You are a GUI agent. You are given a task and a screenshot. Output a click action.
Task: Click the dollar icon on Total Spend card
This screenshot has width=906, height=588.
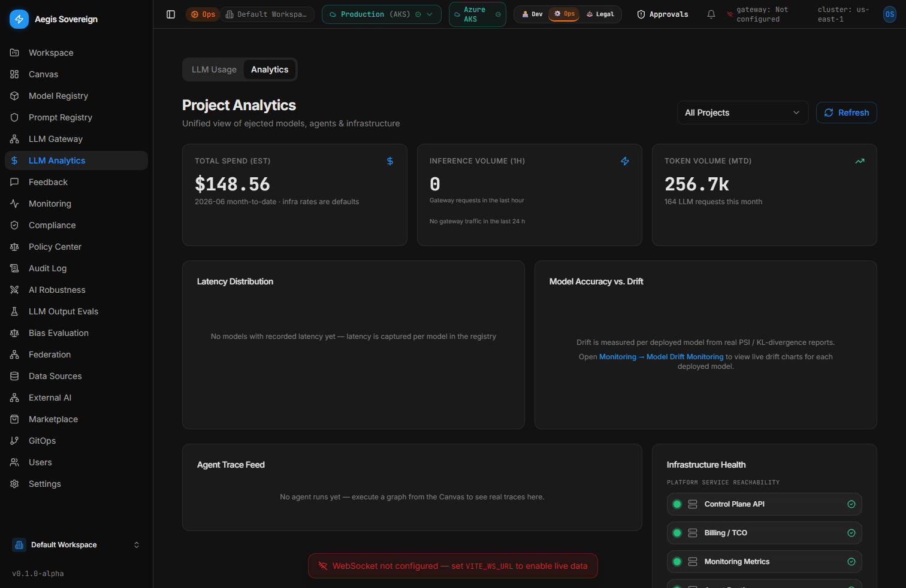(390, 161)
